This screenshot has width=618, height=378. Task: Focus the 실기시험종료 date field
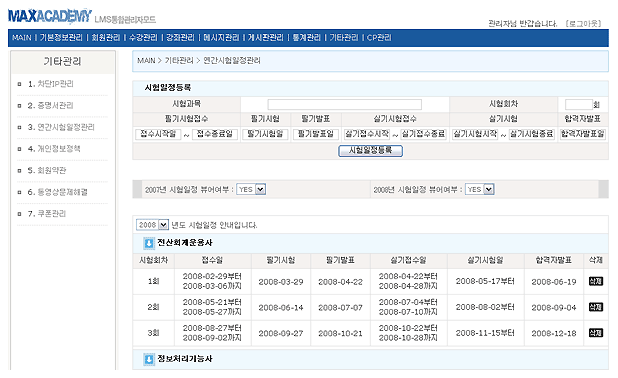pos(532,134)
